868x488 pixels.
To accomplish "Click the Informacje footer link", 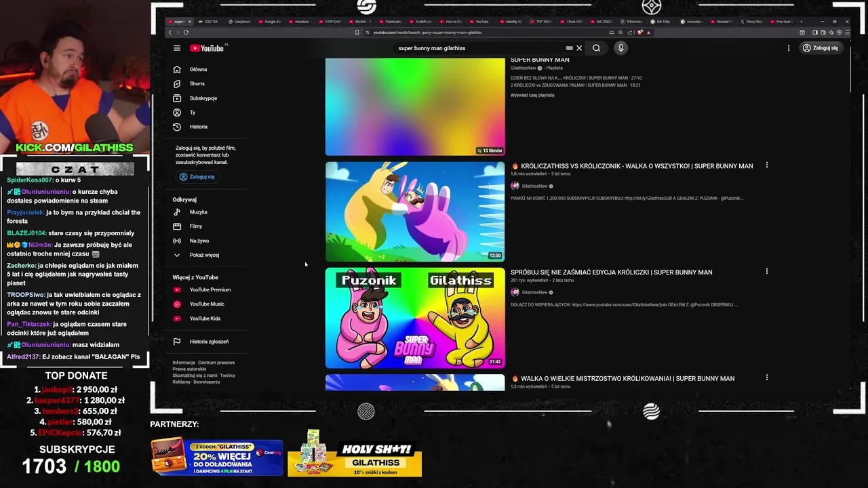I will coord(184,363).
